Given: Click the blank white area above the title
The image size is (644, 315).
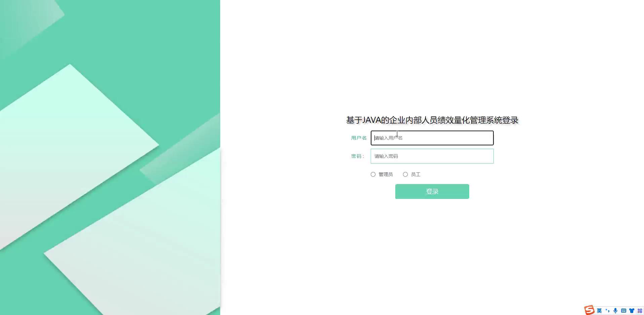Looking at the screenshot, I should click(x=432, y=57).
